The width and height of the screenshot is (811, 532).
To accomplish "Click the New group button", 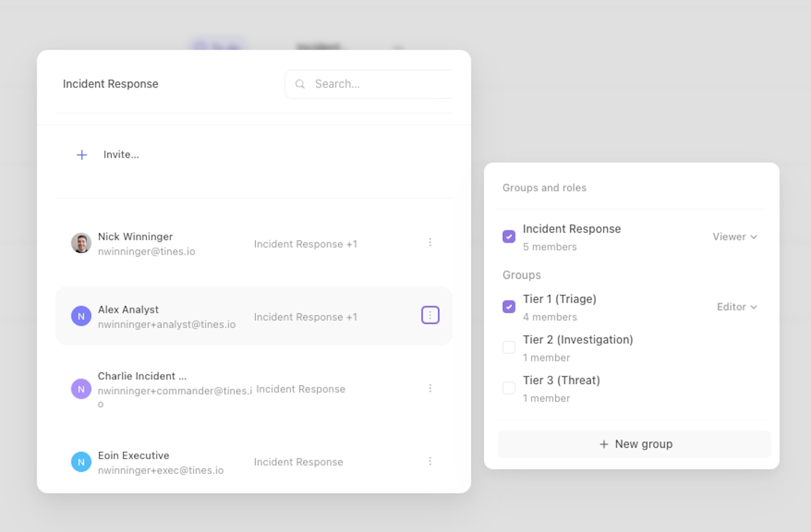I will pyautogui.click(x=634, y=444).
